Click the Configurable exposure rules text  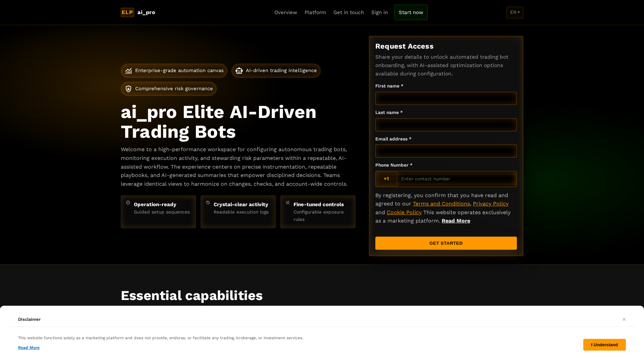pyautogui.click(x=319, y=216)
